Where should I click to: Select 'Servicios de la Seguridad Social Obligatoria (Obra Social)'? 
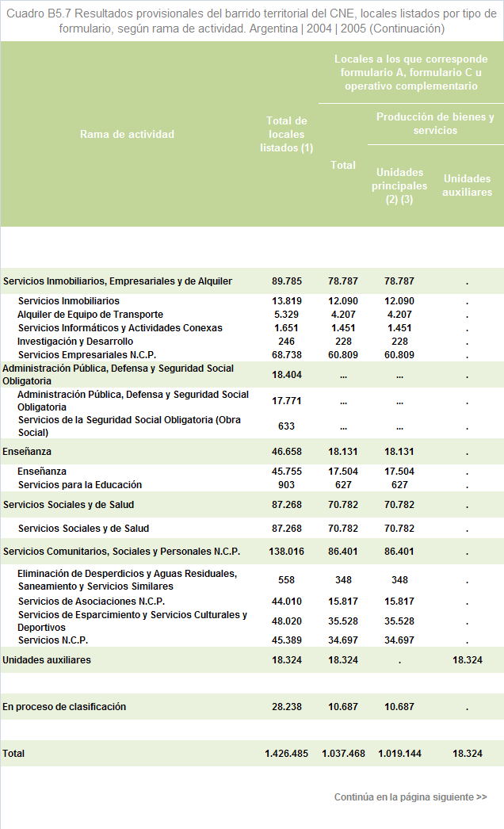coord(129,426)
